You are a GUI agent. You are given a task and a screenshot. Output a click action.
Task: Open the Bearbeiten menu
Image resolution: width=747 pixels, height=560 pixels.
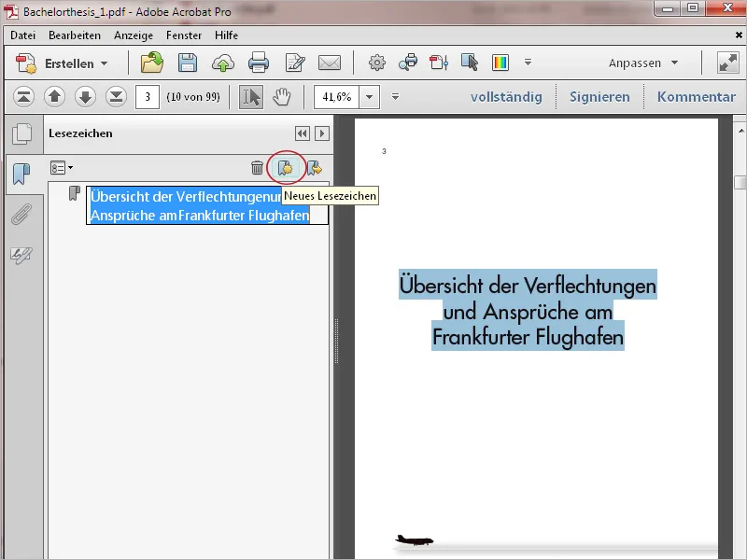pyautogui.click(x=75, y=35)
